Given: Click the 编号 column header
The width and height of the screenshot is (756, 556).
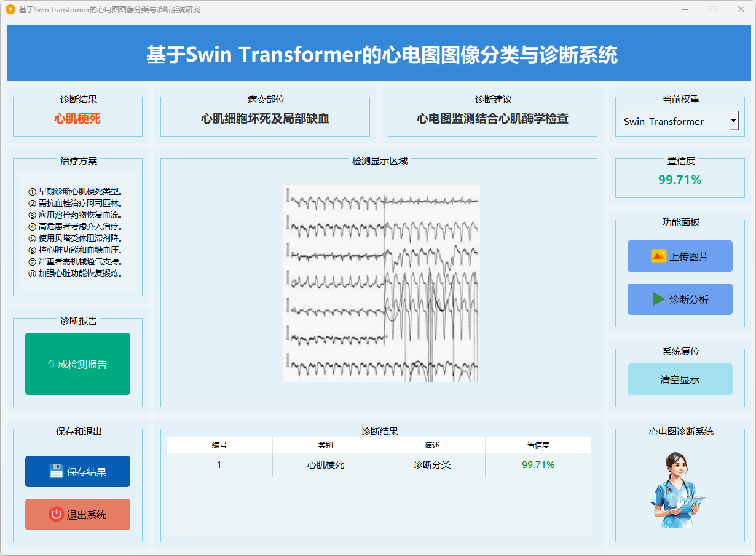Looking at the screenshot, I should coord(219,445).
